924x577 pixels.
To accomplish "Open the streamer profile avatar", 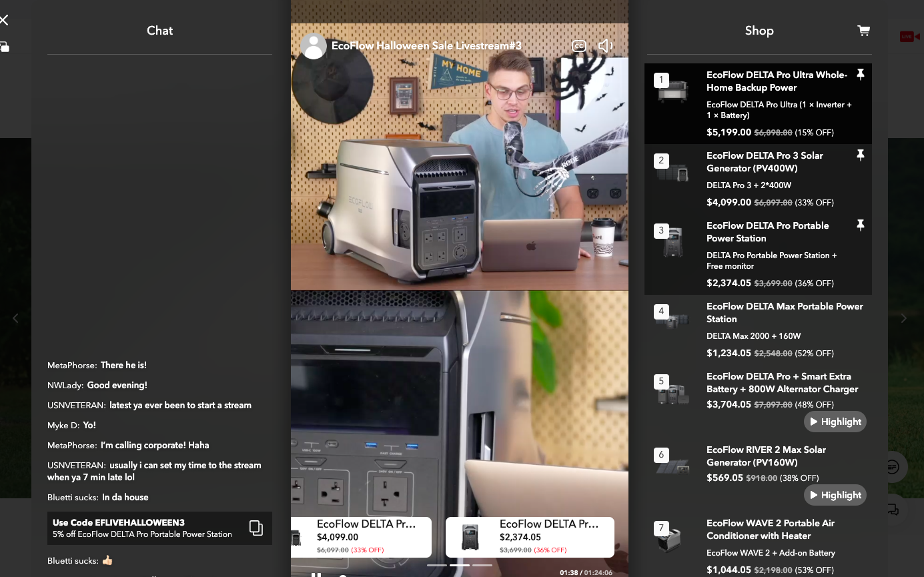I will click(x=314, y=46).
